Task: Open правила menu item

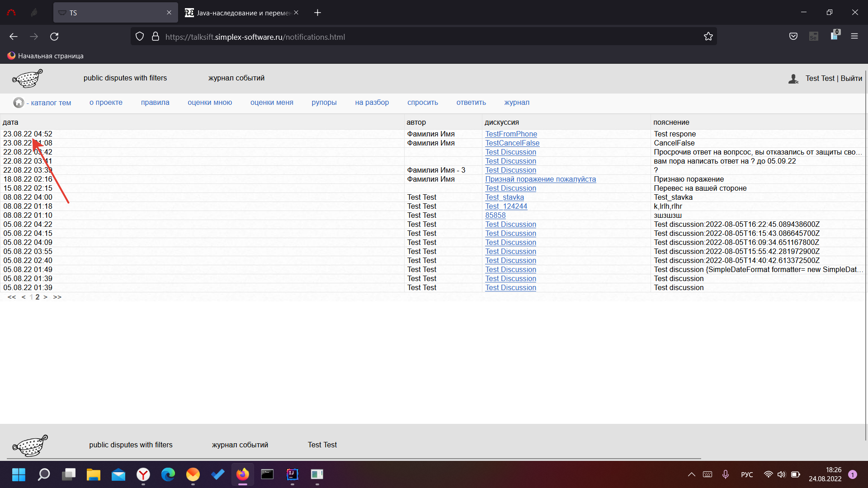Action: pyautogui.click(x=155, y=103)
